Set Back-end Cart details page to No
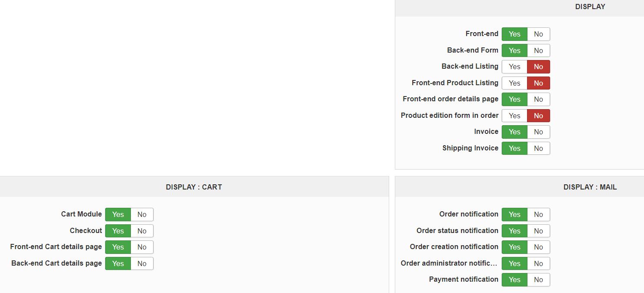The width and height of the screenshot is (644, 293). pos(142,263)
